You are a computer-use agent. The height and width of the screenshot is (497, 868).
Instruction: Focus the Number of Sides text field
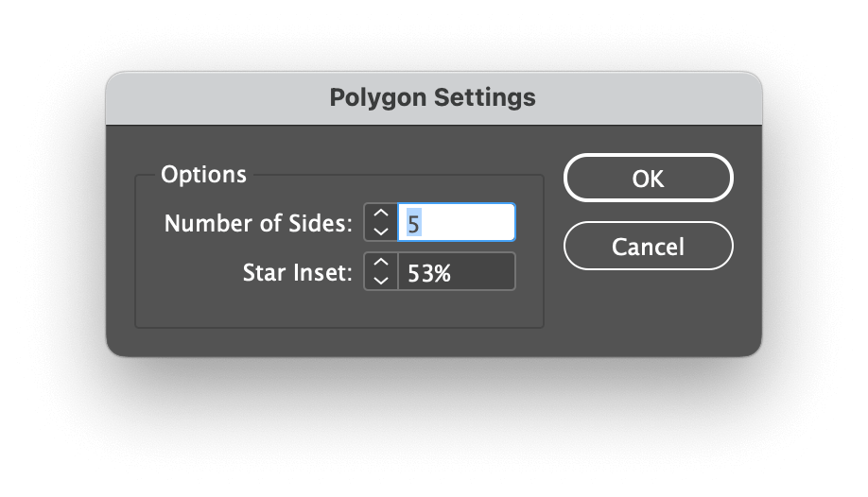[457, 222]
